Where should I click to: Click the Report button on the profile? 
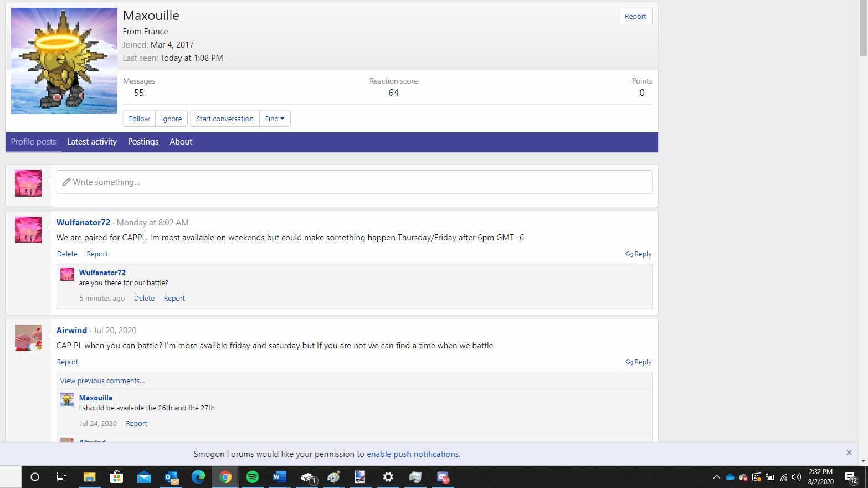[x=635, y=16]
